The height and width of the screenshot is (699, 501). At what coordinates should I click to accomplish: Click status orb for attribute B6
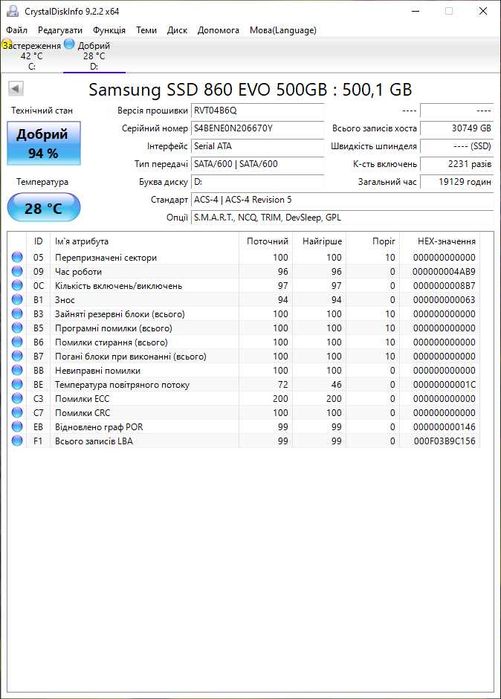pyautogui.click(x=17, y=342)
